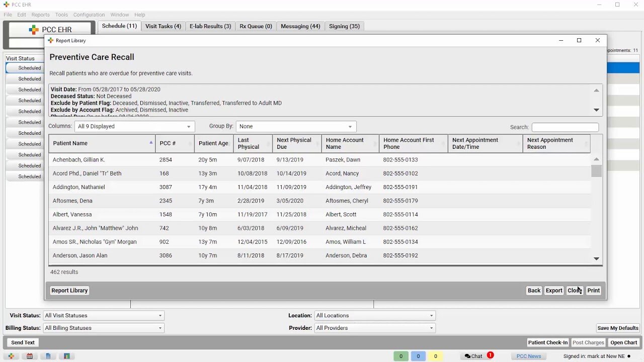Open the Provider filter dropdown
Screen dimensions: 644x362
click(x=374, y=328)
